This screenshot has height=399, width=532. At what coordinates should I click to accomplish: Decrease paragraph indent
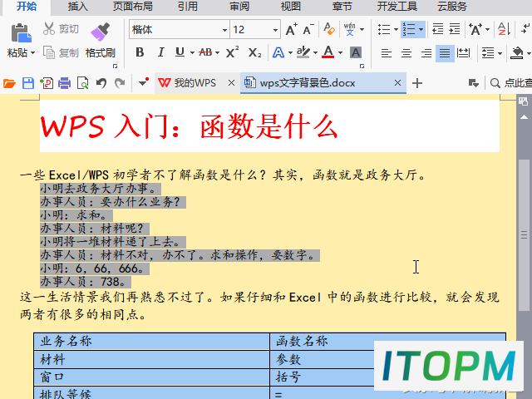438,29
